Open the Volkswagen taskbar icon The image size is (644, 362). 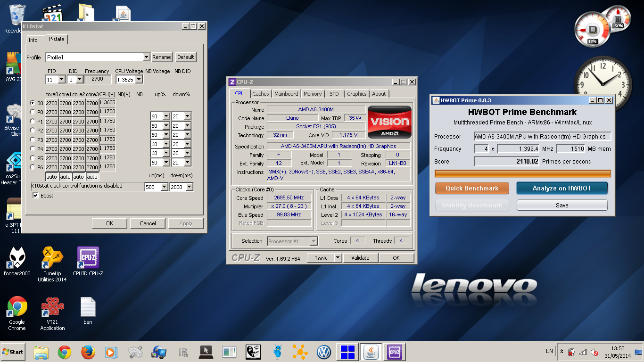click(323, 352)
